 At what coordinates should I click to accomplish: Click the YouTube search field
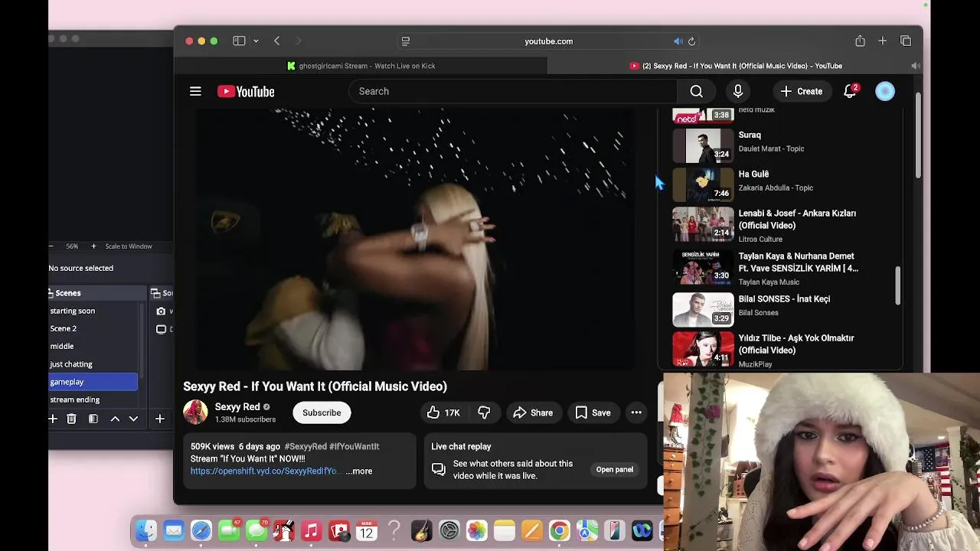click(513, 91)
